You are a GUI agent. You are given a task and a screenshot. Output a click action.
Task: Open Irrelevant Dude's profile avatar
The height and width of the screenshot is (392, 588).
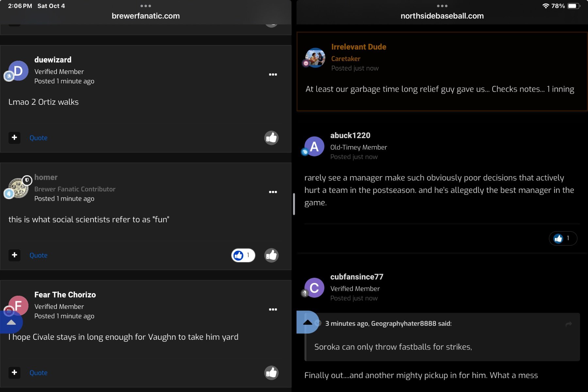click(x=315, y=58)
